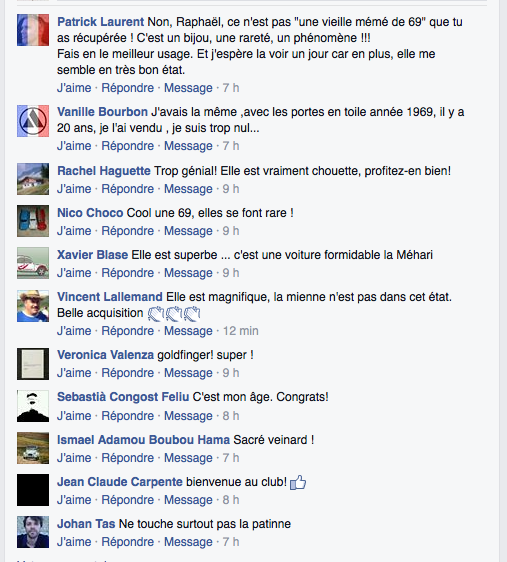Click Jean Claude Carpente's black avatar

[x=33, y=490]
